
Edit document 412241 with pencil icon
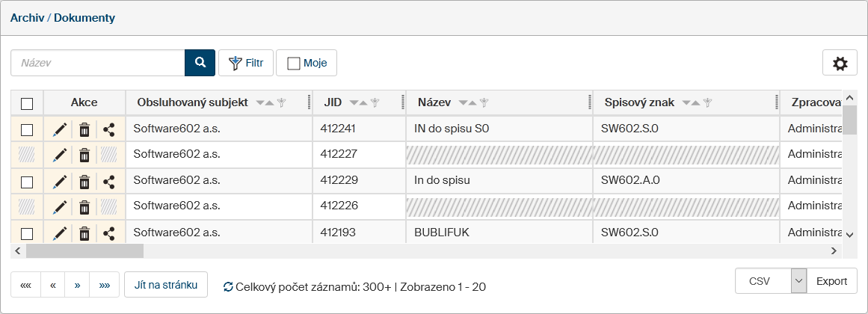tap(60, 129)
